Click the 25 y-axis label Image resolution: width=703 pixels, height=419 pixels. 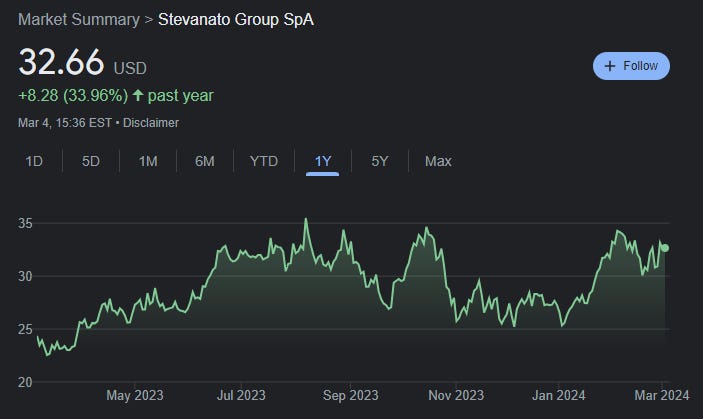[x=25, y=329]
